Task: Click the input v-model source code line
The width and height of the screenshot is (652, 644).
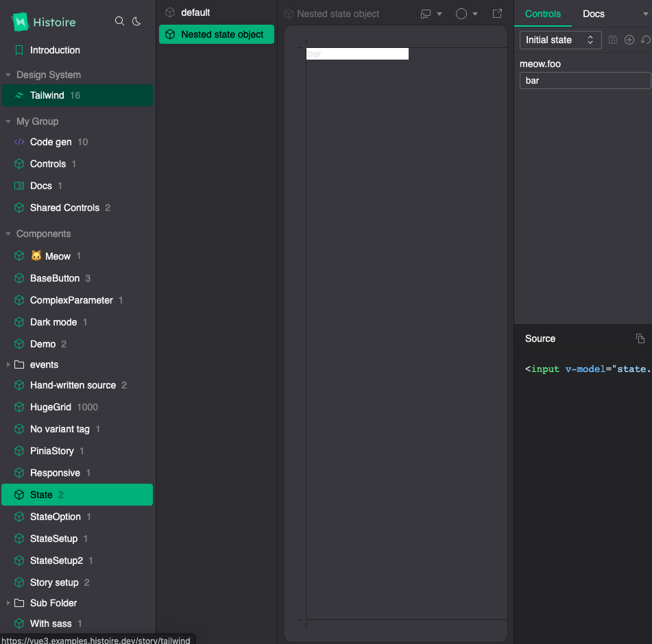Action: 588,369
